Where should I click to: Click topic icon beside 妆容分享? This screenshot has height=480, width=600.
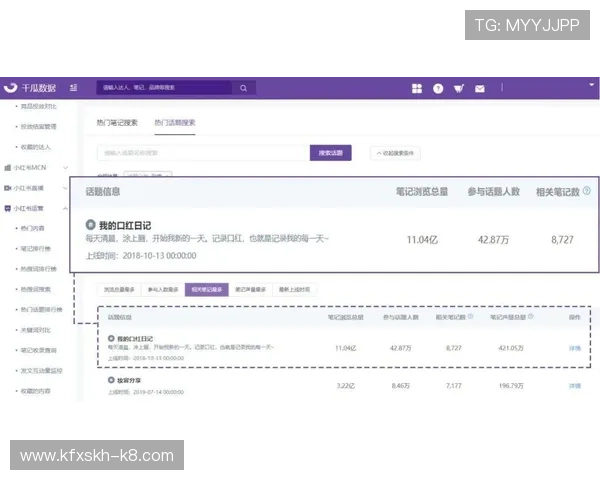click(x=111, y=380)
